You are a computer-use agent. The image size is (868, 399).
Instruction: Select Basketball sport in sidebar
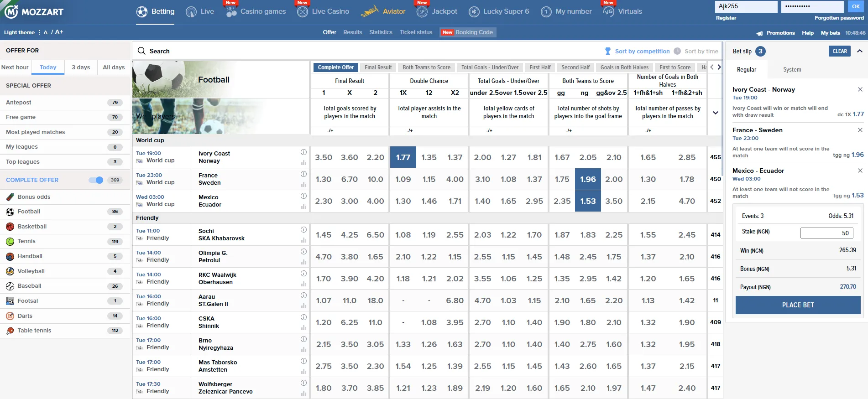tap(65, 227)
